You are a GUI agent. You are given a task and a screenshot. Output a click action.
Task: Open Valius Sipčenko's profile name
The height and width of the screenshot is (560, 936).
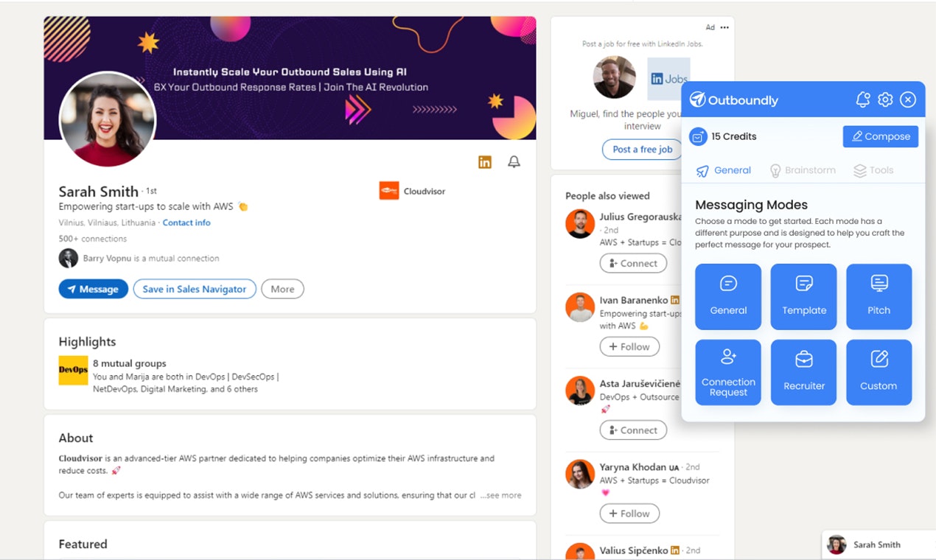[x=634, y=550]
